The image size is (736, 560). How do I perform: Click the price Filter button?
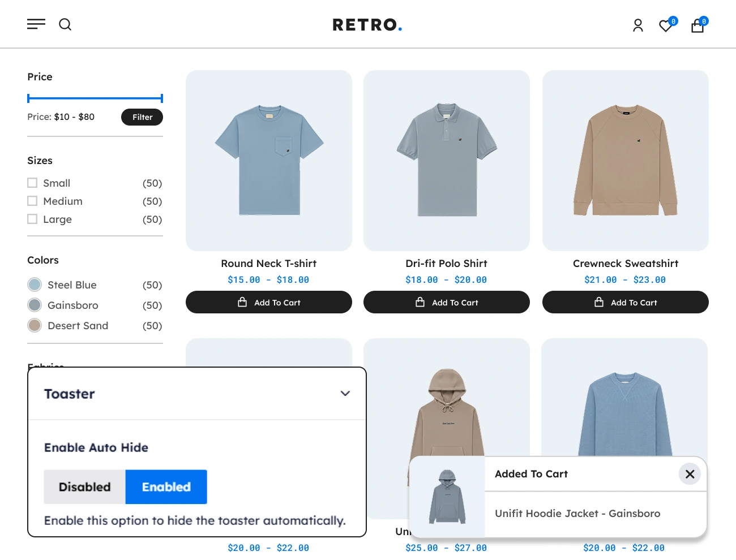click(142, 117)
